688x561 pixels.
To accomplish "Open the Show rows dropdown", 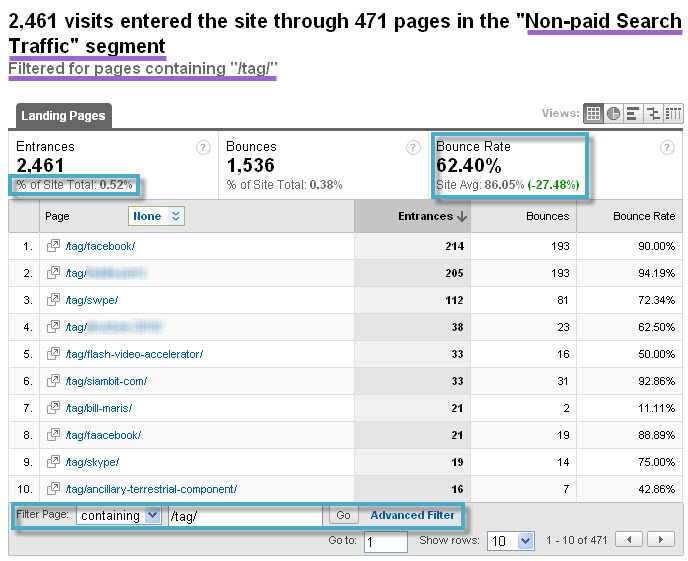I will (511, 541).
